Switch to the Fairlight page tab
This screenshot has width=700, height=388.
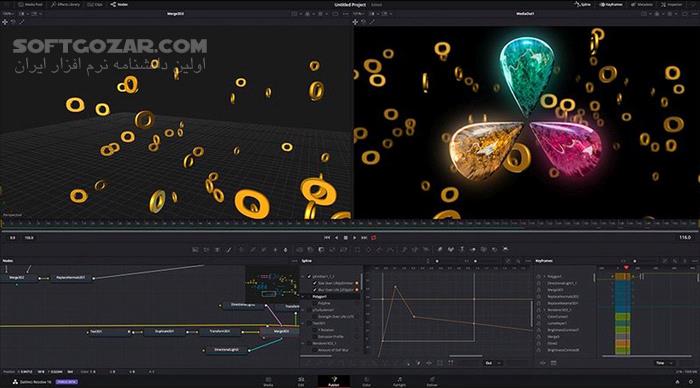[x=399, y=382]
